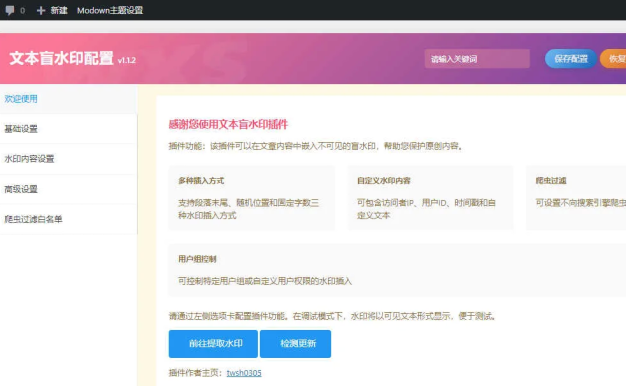Focus the 请输入关键词 search field

(477, 59)
